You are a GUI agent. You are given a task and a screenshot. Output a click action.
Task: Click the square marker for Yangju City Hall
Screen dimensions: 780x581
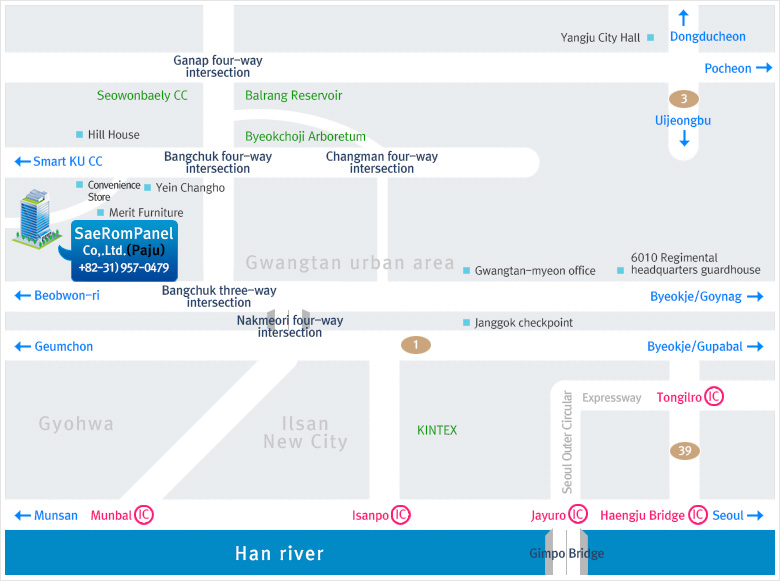(x=650, y=37)
